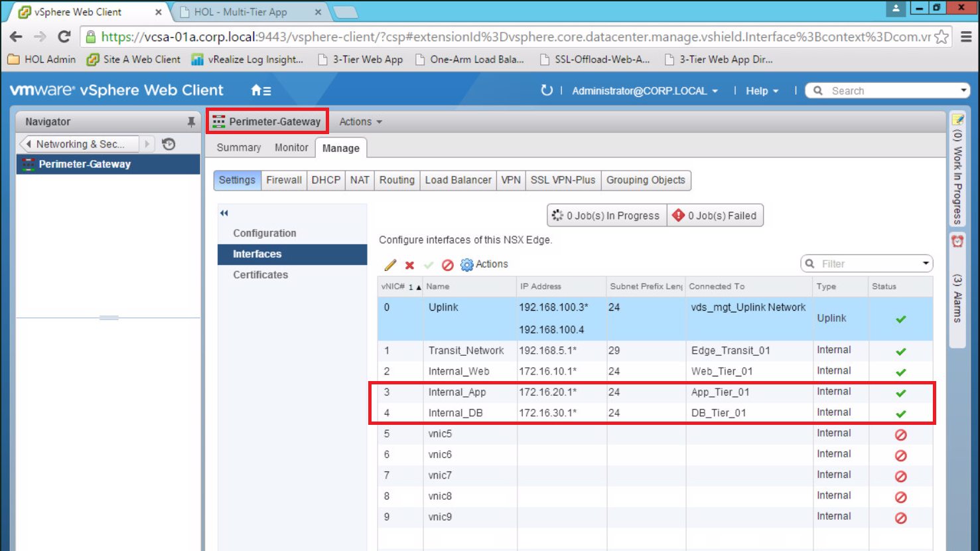Open the Filter dropdown arrow
The height and width of the screenshot is (551, 980).
tap(926, 264)
